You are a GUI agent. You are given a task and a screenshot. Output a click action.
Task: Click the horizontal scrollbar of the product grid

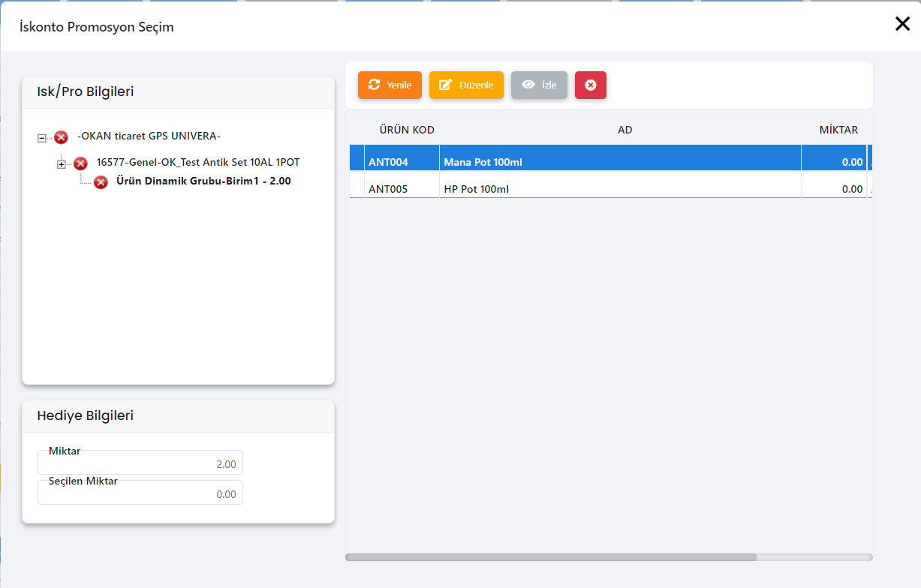tap(551, 557)
